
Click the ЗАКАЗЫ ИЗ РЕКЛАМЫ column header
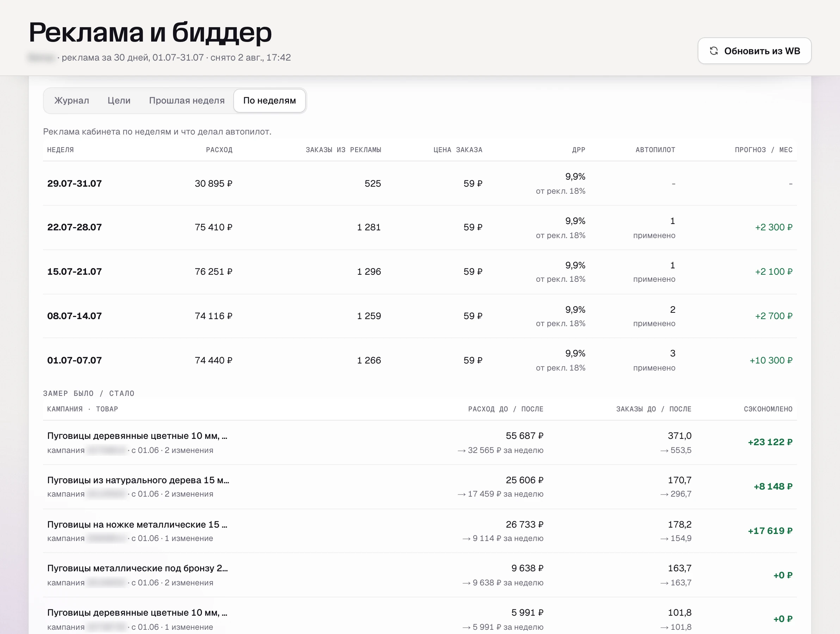tap(343, 150)
